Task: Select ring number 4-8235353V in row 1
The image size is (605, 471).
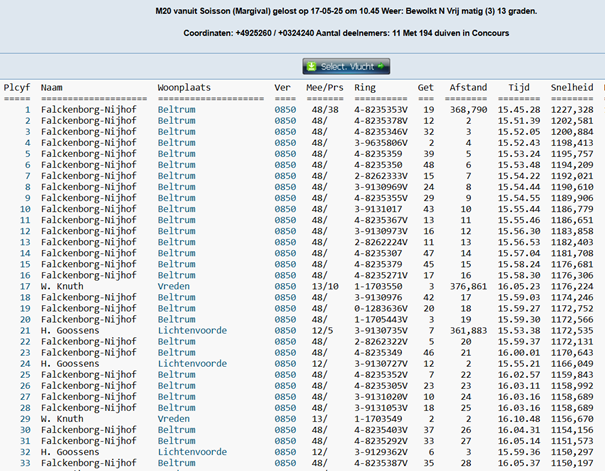Action: point(380,109)
